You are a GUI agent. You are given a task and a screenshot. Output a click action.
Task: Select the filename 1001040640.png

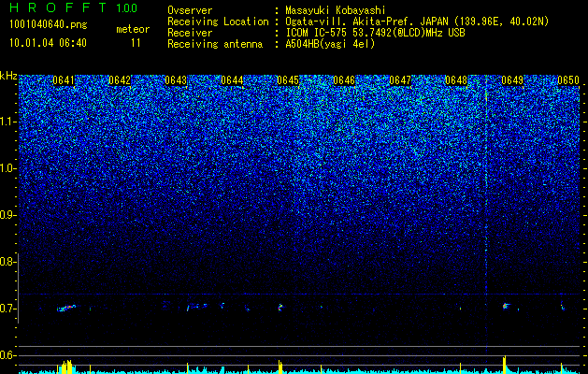49,25
